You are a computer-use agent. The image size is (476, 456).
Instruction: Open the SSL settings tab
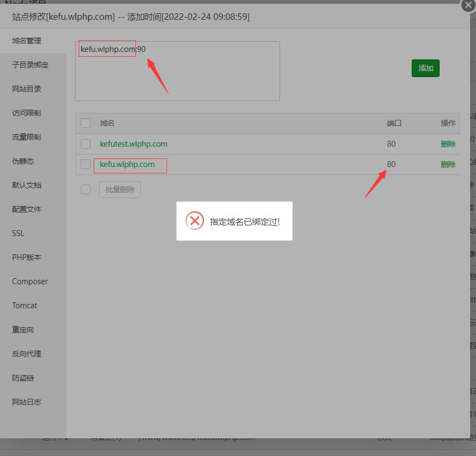[18, 233]
